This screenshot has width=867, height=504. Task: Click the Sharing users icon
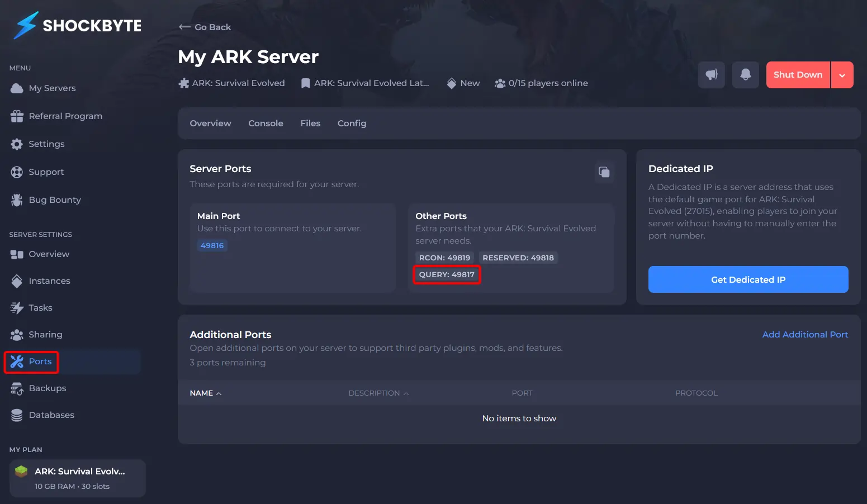click(17, 335)
